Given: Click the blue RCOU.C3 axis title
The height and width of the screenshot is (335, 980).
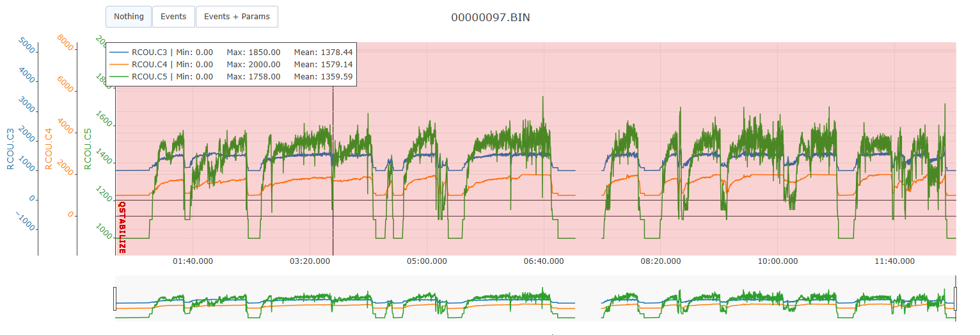Looking at the screenshot, I should [x=10, y=149].
